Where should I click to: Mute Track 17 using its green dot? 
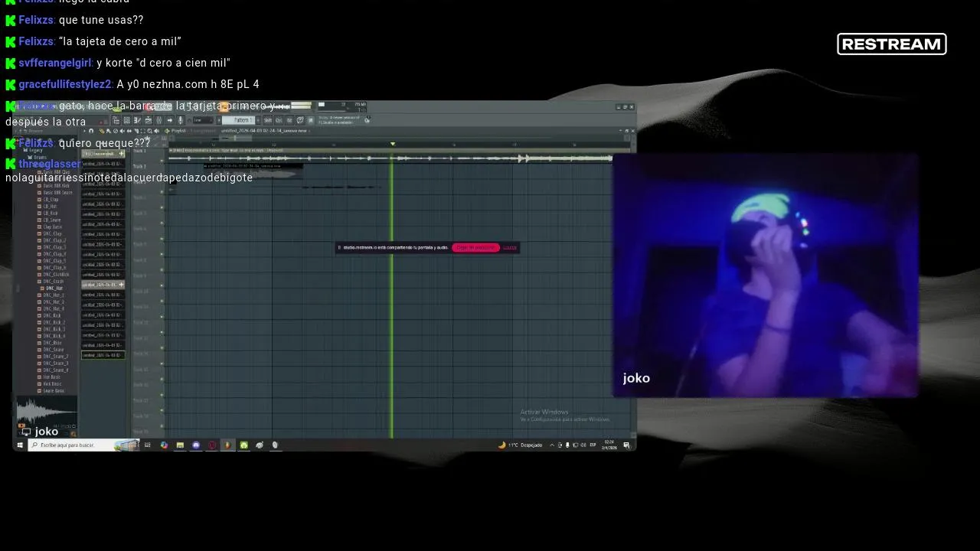[162, 409]
